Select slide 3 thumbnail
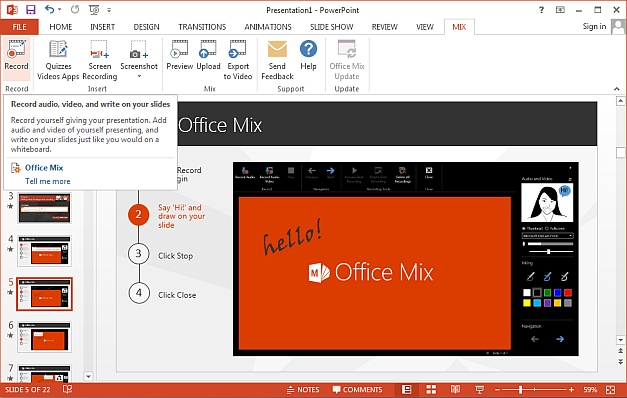627x398 pixels. 44,208
